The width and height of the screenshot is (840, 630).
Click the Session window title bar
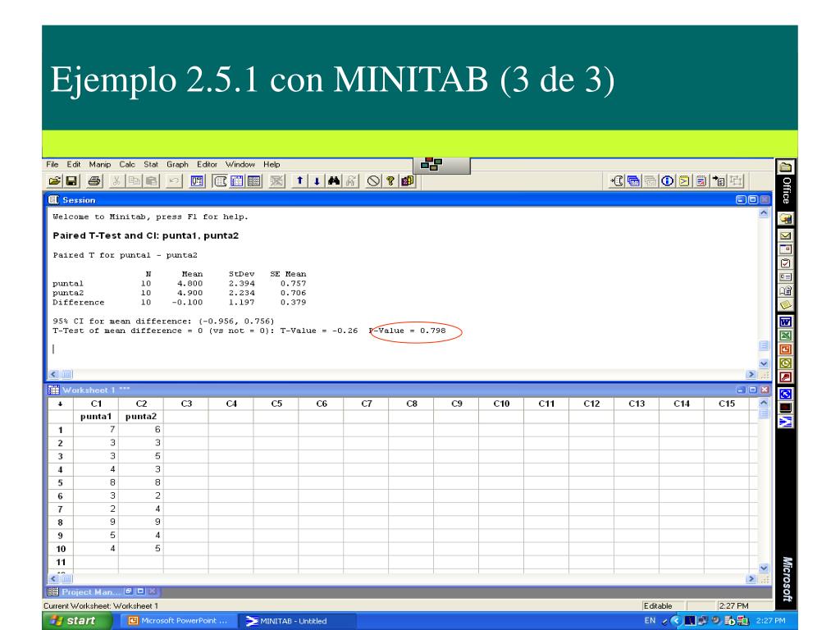point(409,200)
